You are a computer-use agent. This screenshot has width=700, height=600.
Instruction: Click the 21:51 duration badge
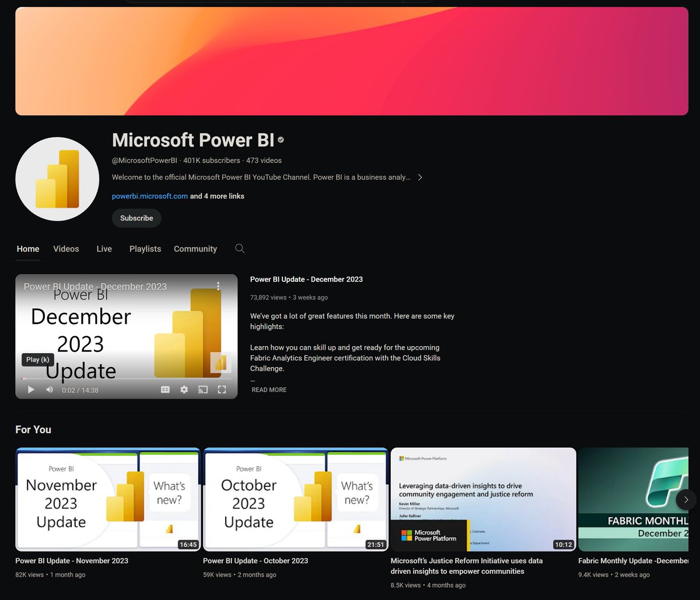click(375, 545)
